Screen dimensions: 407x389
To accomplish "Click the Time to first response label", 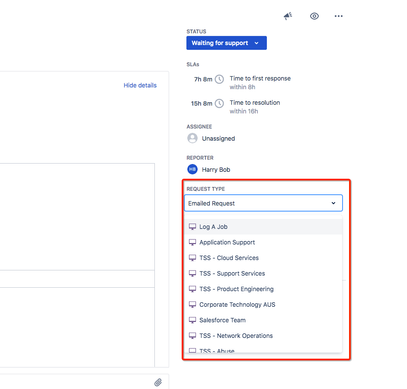I will tap(260, 78).
